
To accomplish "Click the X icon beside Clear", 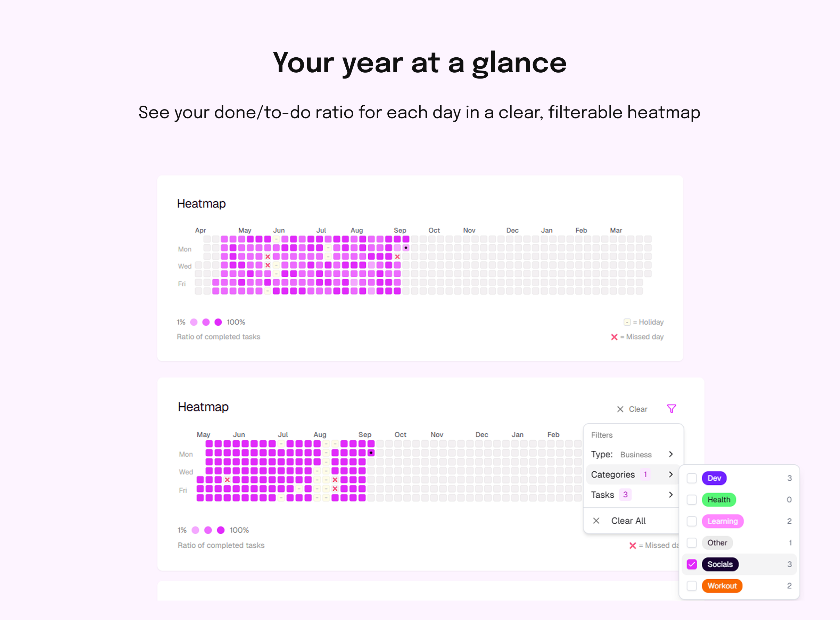I will coord(620,409).
